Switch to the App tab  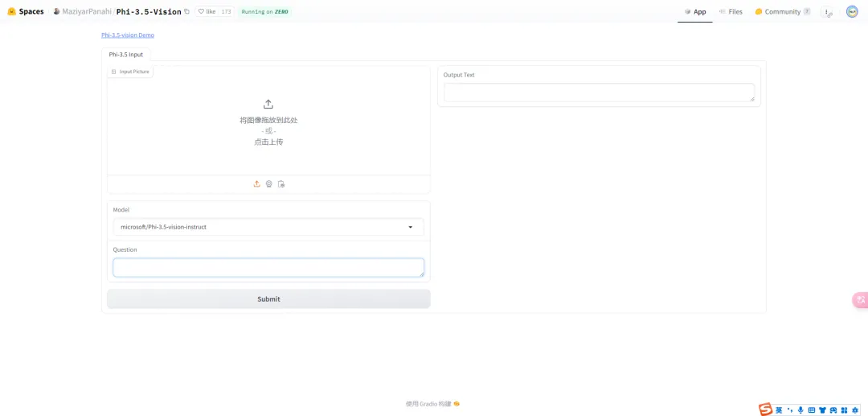695,11
